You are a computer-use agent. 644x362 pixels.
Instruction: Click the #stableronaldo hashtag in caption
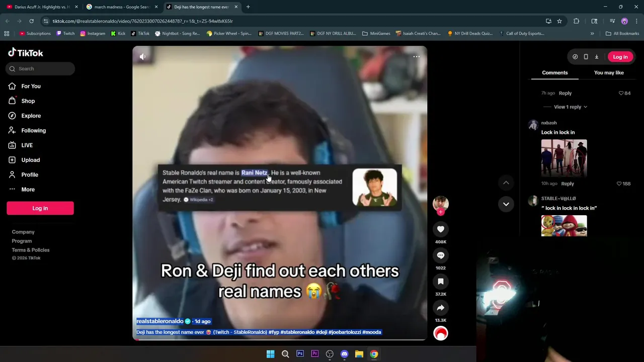[297, 332]
